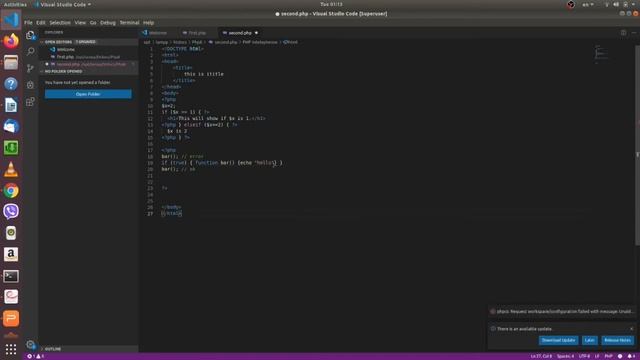The width and height of the screenshot is (640, 360).
Task: Collapse the Open Editors section
Action: click(x=89, y=42)
